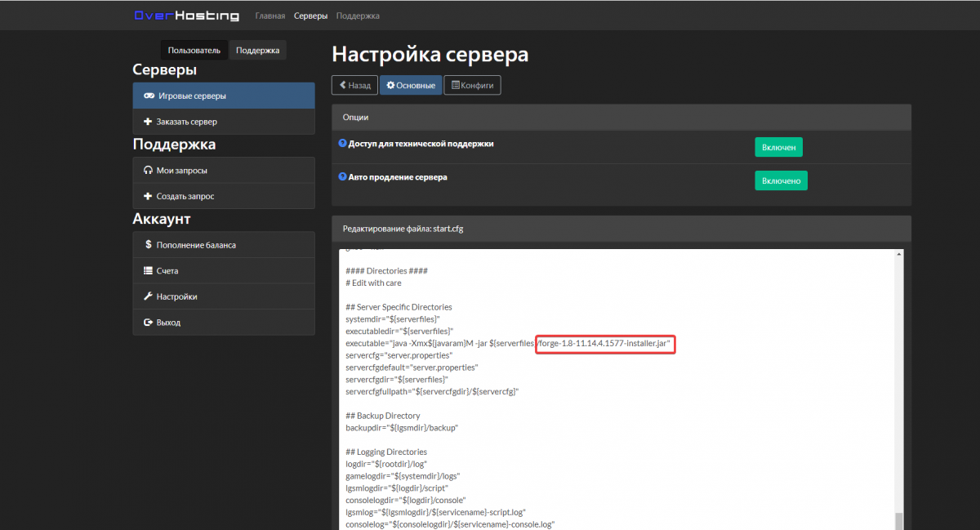Click the wrench icon beside Настройки
The height and width of the screenshot is (530, 980).
148,296
